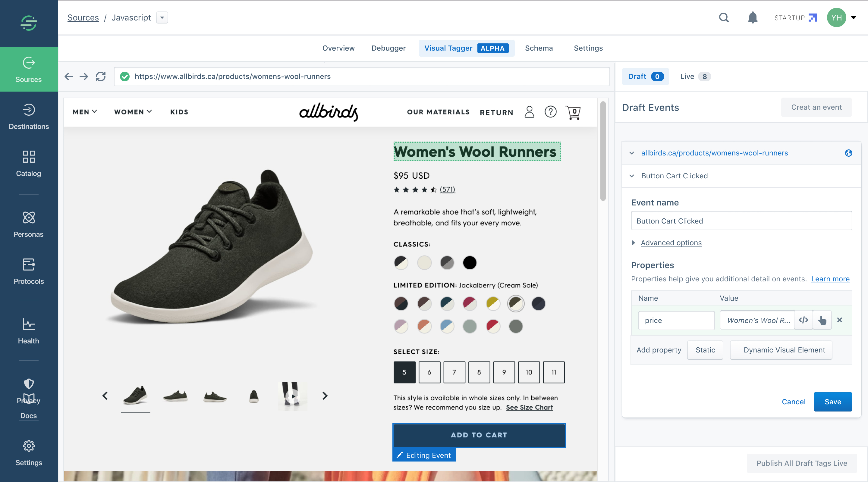The width and height of the screenshot is (868, 482).
Task: Open Privacy shield in the sidebar
Action: point(29,384)
